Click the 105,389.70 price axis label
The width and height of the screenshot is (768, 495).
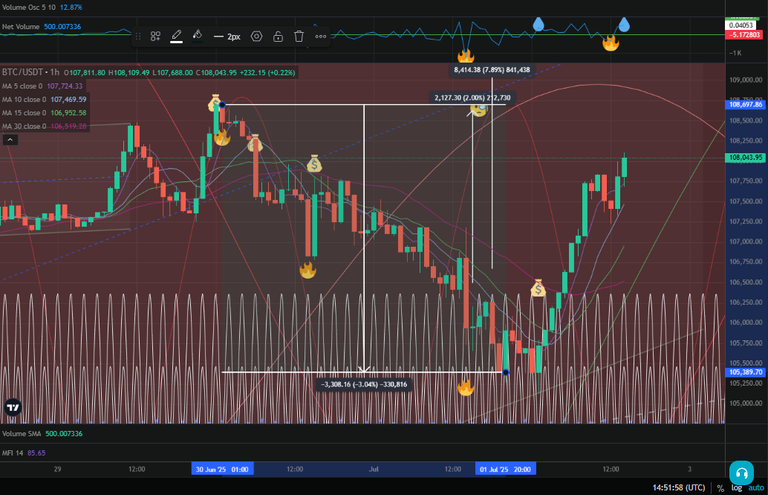(745, 372)
